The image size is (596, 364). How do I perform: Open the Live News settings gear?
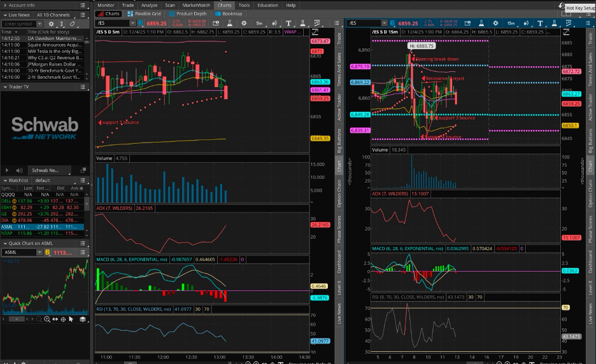click(52, 24)
